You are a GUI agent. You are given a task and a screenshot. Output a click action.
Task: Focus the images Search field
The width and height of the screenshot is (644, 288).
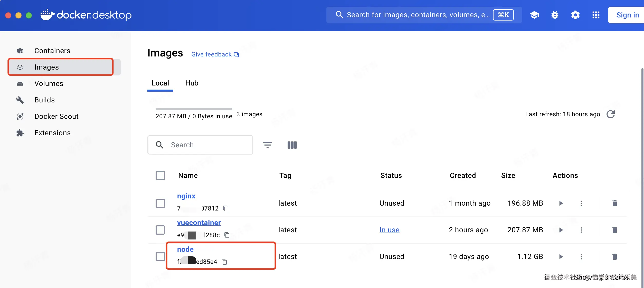tap(200, 145)
